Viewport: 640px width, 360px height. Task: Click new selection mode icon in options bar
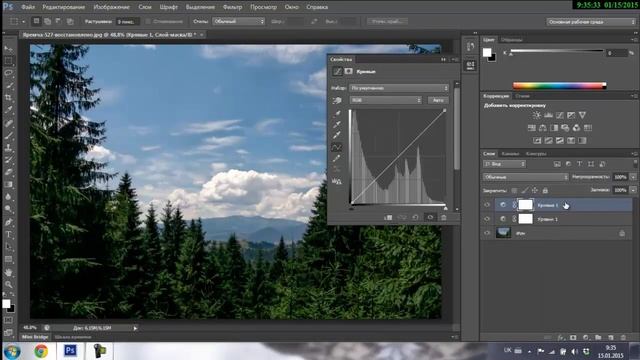click(x=36, y=21)
